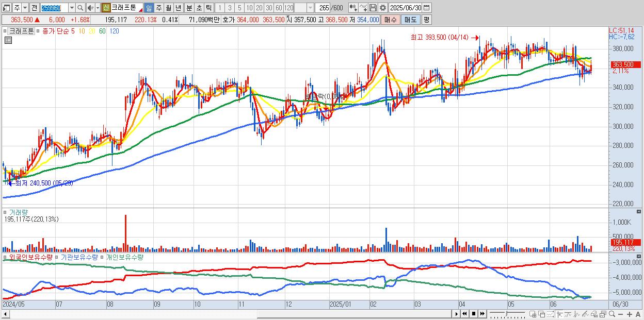The height and width of the screenshot is (320, 644).
Task: Choose the 3 interval button
Action: [x=230, y=8]
